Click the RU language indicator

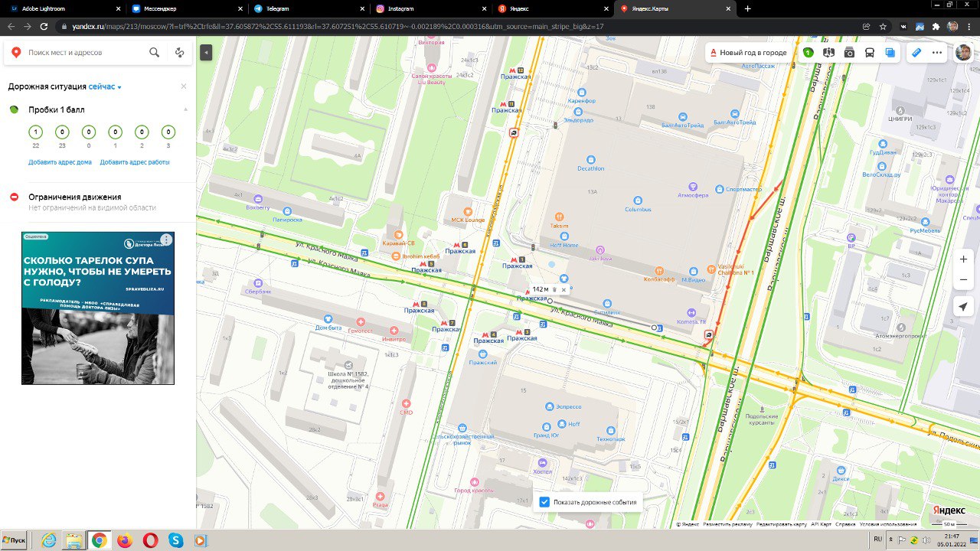[877, 540]
